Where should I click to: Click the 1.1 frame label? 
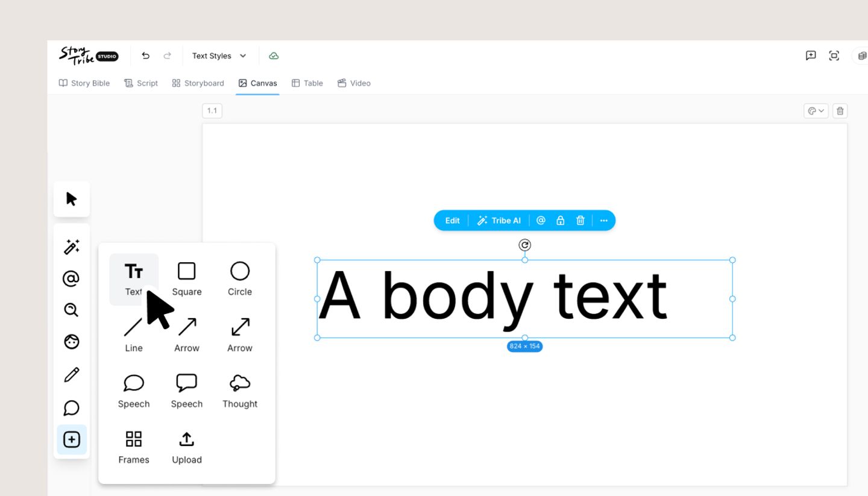[x=212, y=111]
